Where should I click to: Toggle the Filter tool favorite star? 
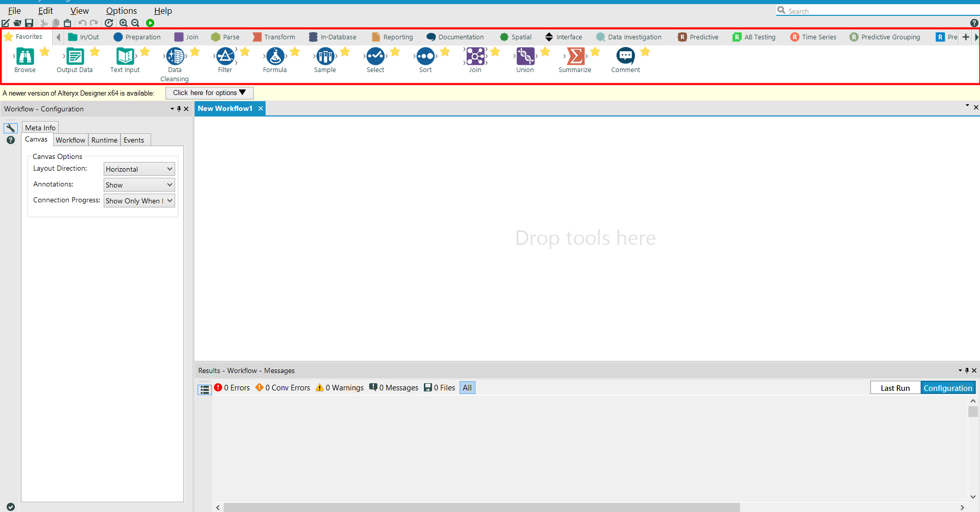245,51
